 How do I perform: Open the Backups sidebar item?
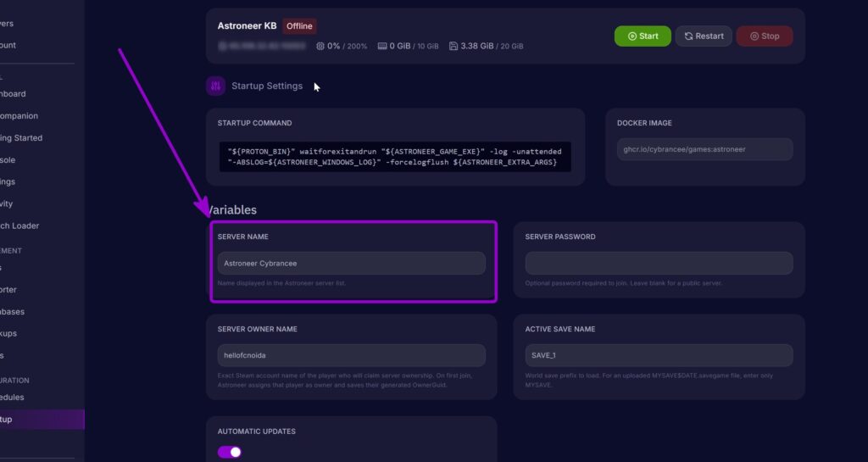(8, 333)
